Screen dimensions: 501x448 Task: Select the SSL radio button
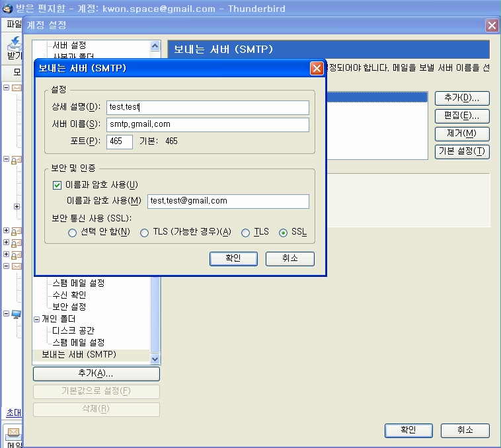[283, 233]
